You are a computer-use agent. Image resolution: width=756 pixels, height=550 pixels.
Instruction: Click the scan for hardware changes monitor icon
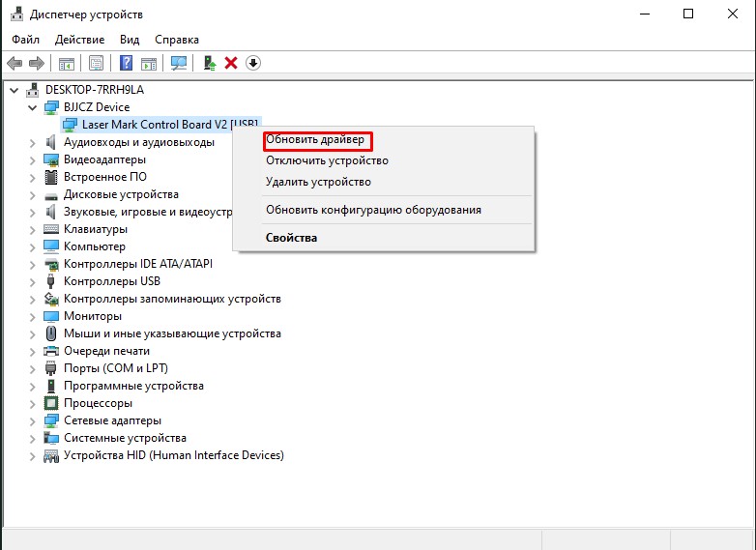[x=179, y=64]
